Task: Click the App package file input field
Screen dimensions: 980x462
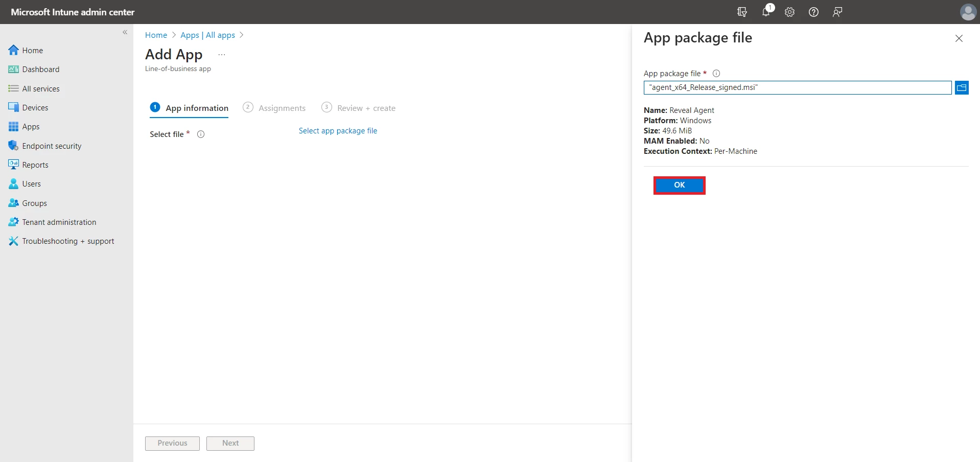Action: click(x=798, y=87)
